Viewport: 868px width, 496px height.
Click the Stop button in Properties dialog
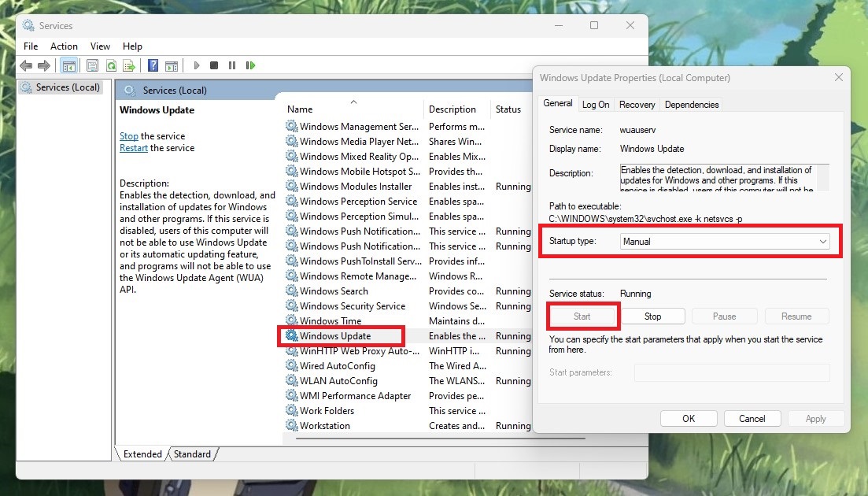[x=652, y=316]
